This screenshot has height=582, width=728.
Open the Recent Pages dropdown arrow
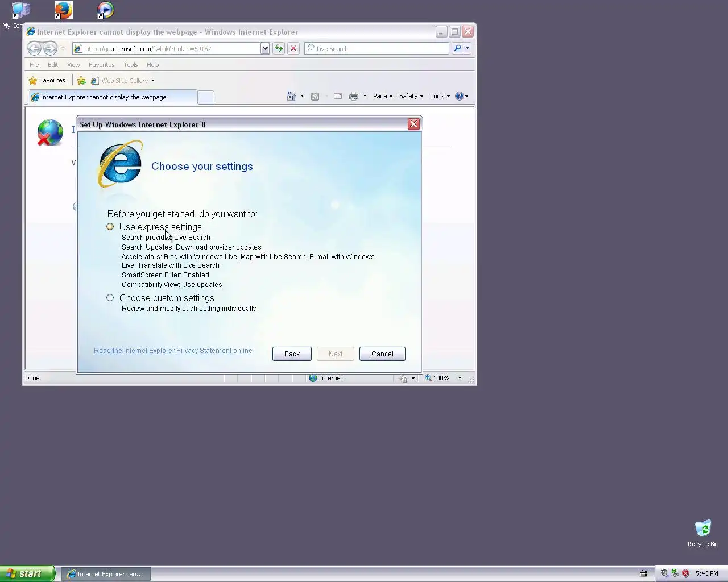point(63,49)
